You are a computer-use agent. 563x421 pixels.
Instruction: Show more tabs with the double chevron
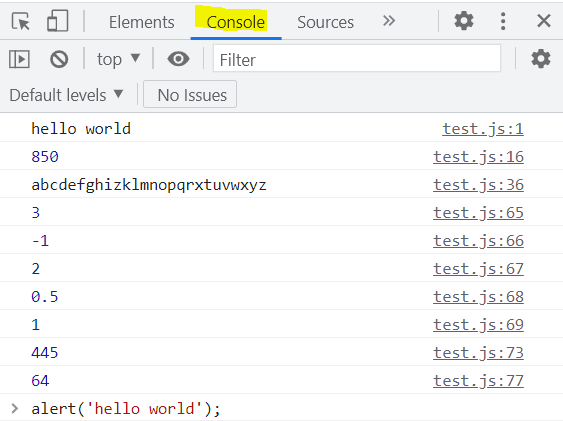[x=389, y=21]
